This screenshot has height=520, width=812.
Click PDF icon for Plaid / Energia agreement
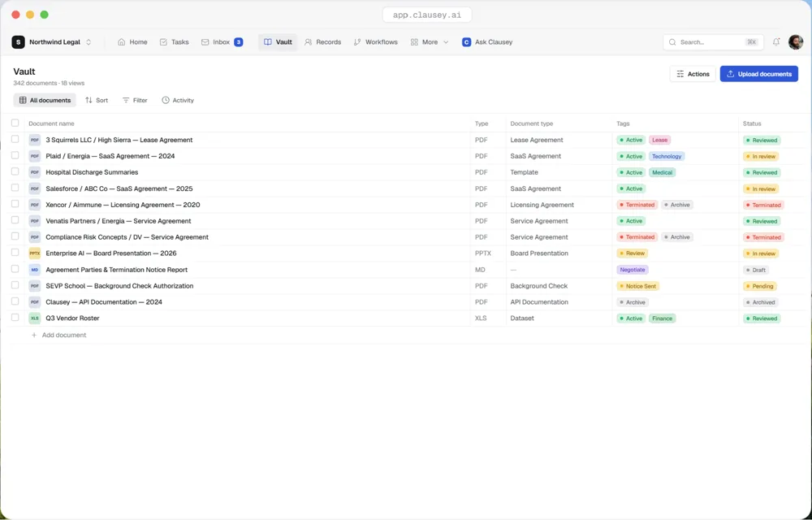pos(35,156)
